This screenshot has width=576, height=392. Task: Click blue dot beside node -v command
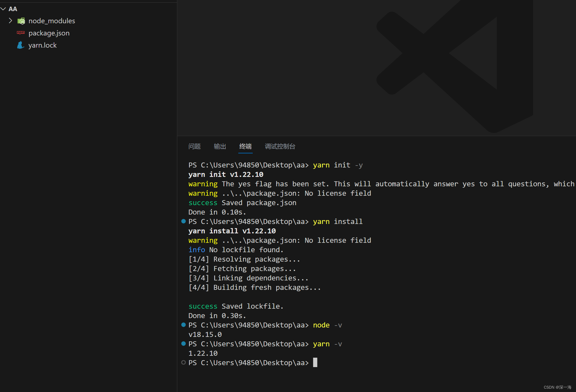point(183,325)
